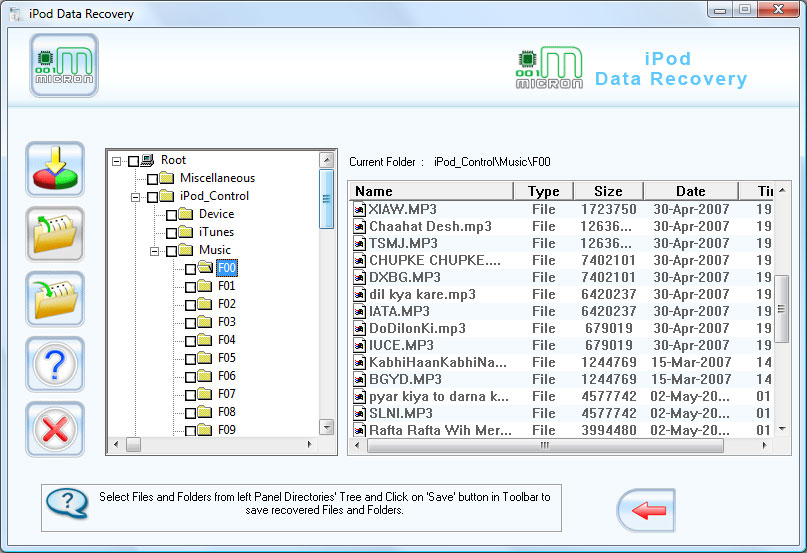Click the Micron logo icon at top left

pyautogui.click(x=64, y=65)
